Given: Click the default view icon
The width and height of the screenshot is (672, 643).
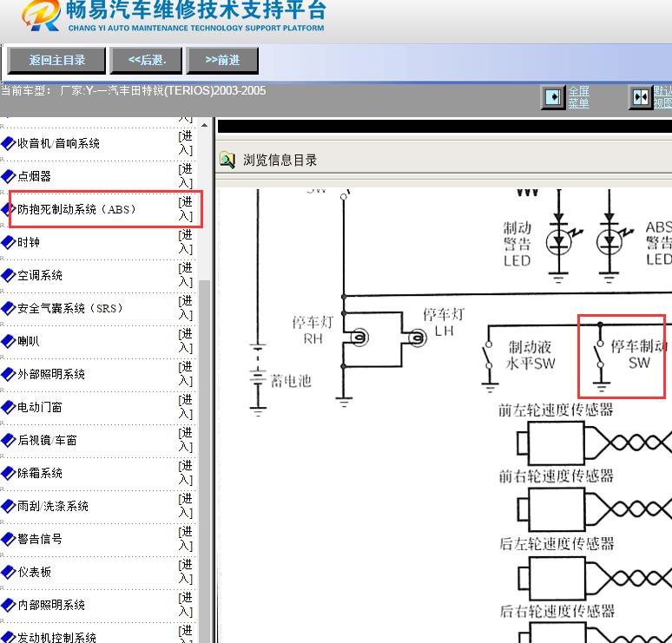Looking at the screenshot, I should click(x=641, y=97).
